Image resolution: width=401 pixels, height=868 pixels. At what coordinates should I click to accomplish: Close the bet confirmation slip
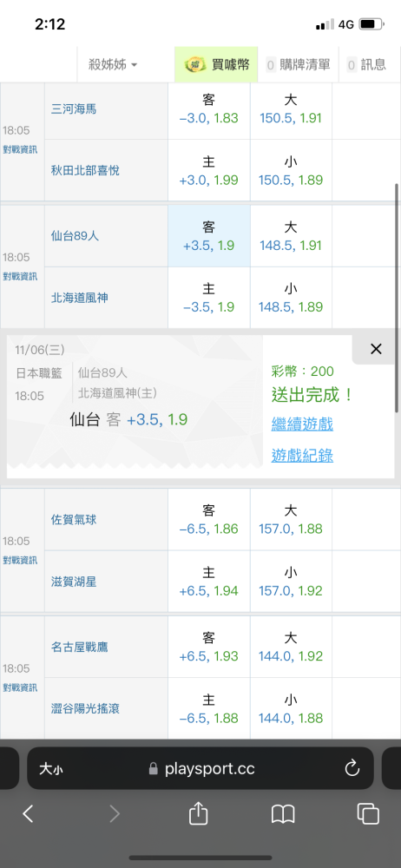[376, 349]
